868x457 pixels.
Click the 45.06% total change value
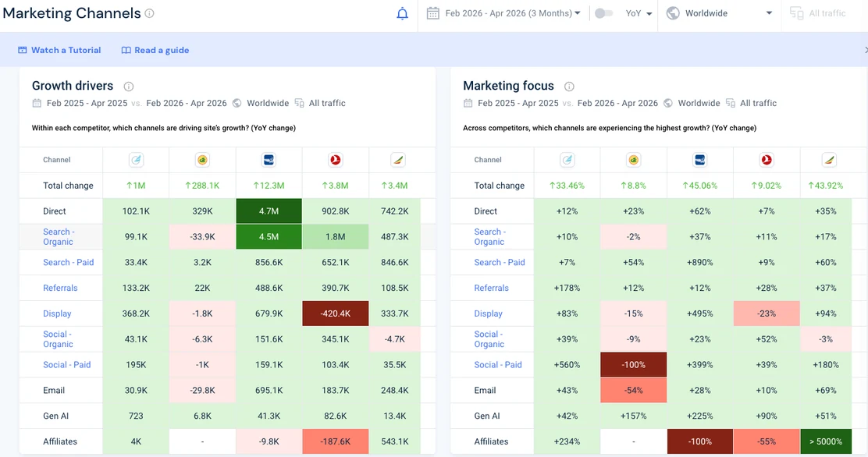click(x=699, y=186)
